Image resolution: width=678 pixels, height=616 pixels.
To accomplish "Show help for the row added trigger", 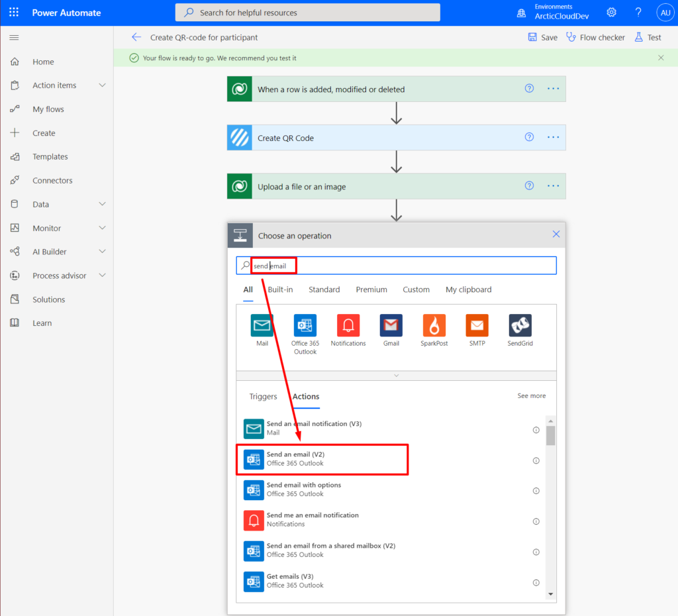I will 529,88.
